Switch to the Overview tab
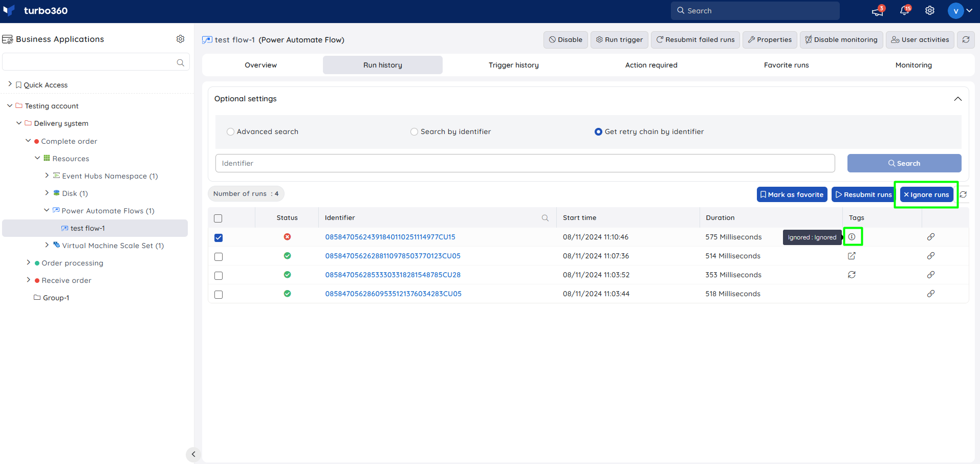The height and width of the screenshot is (464, 980). pos(260,65)
